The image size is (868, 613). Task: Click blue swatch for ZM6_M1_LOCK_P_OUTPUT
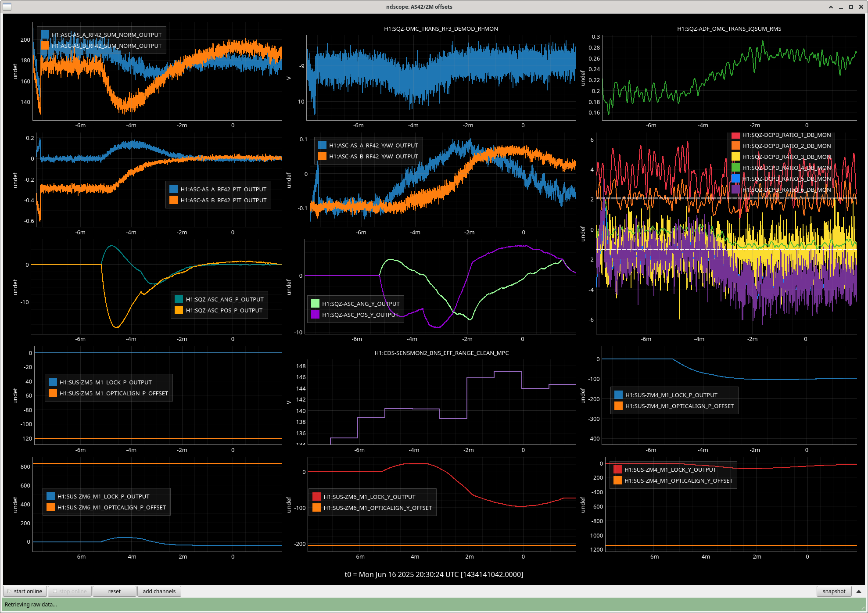pyautogui.click(x=51, y=496)
